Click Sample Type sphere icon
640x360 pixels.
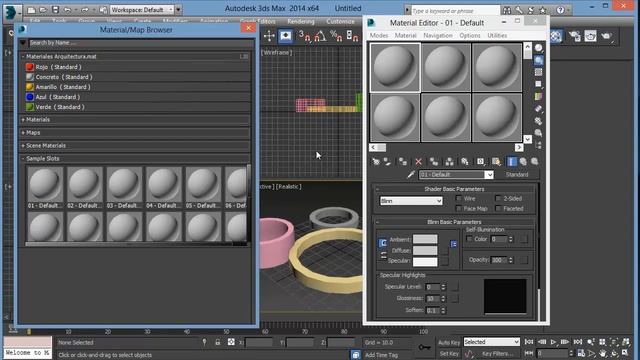click(539, 48)
